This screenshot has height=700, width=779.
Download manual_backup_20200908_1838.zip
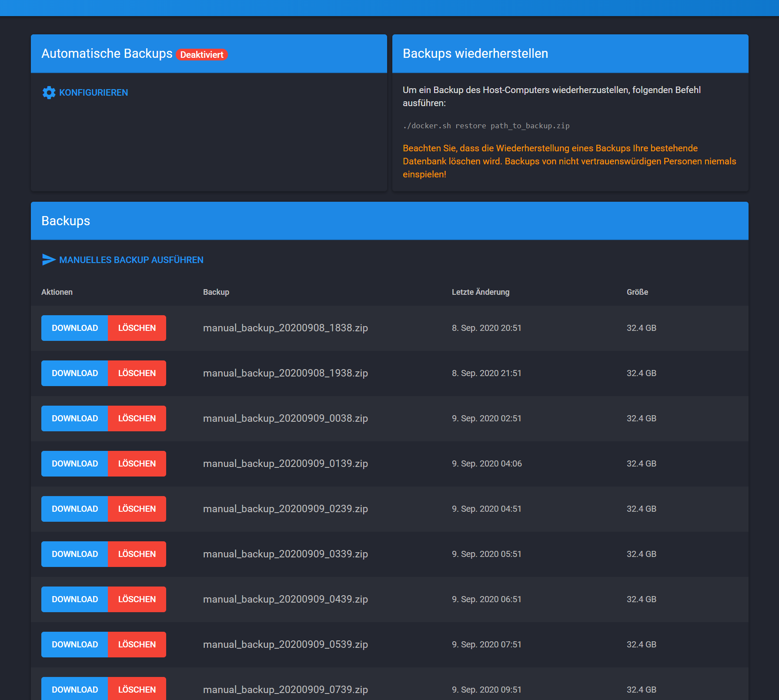point(75,328)
